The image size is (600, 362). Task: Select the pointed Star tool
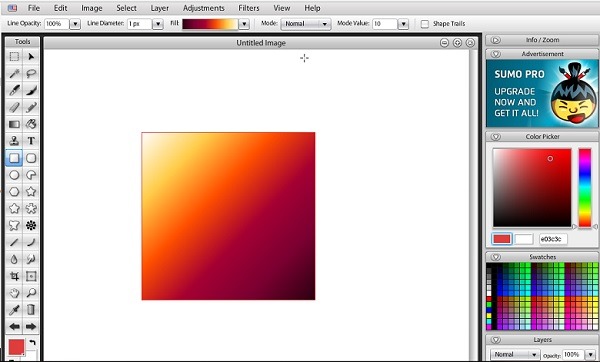(31, 192)
